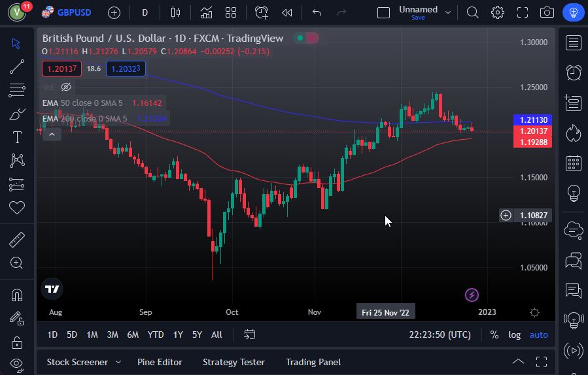This screenshot has height=375, width=588.
Task: Expand the Unnamed layout dropdown arrow
Action: 448,12
